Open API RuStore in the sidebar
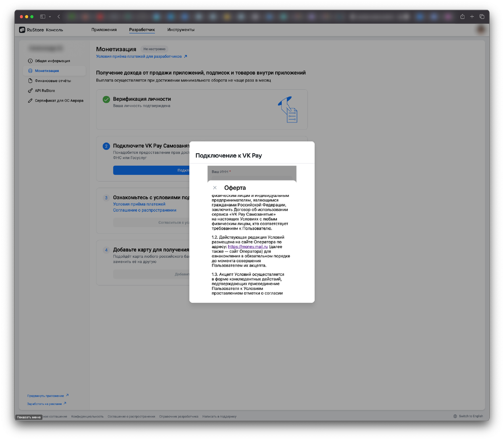Viewport: 504px width, 440px height. click(55, 91)
